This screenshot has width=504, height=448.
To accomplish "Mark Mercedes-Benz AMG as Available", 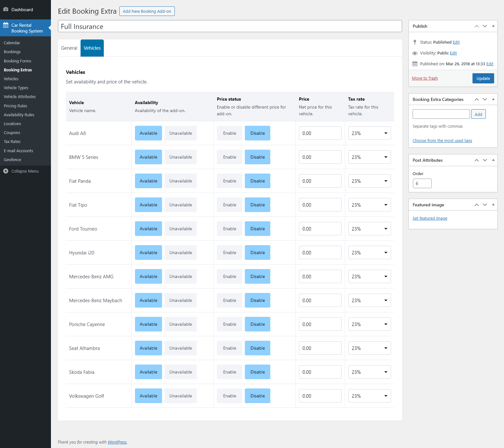I will (148, 276).
